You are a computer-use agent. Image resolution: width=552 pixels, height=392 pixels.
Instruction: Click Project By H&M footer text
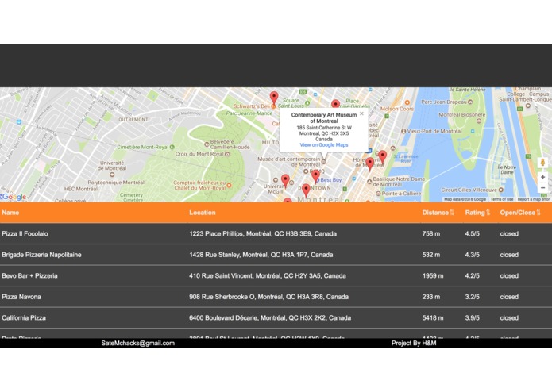click(414, 343)
